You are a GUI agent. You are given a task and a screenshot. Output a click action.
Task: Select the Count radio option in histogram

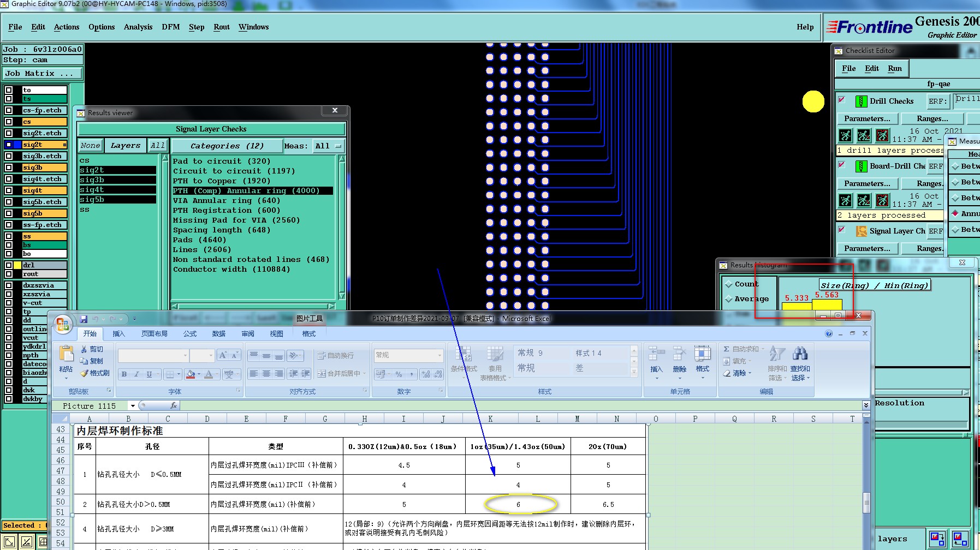tap(729, 284)
